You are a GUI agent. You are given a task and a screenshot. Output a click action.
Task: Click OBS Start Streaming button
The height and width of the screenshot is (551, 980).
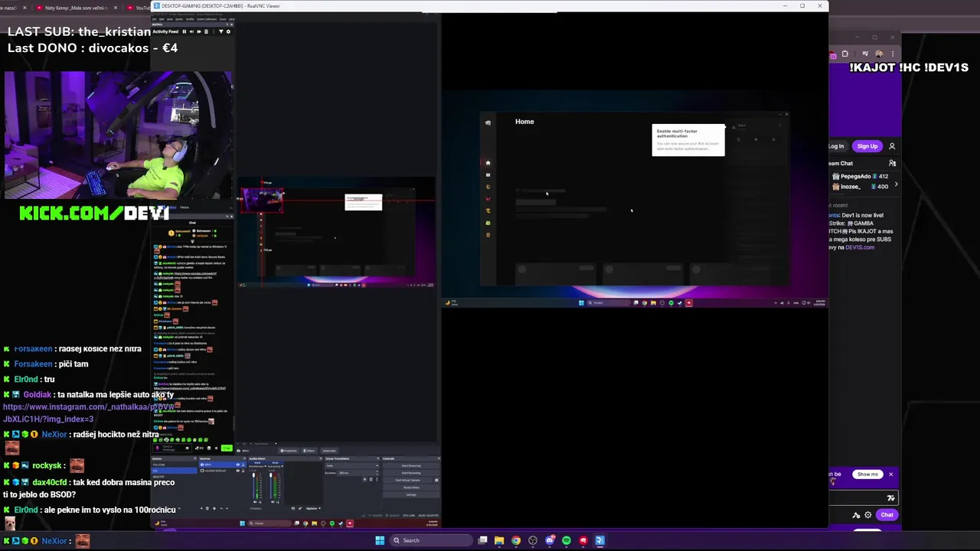[x=411, y=465]
